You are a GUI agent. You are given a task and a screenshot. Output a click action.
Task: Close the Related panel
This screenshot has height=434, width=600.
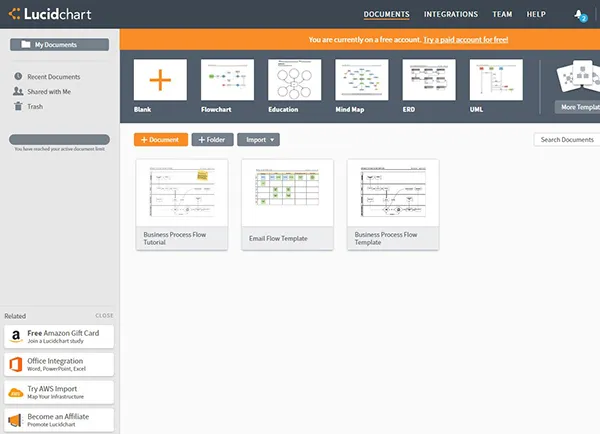[x=104, y=316]
